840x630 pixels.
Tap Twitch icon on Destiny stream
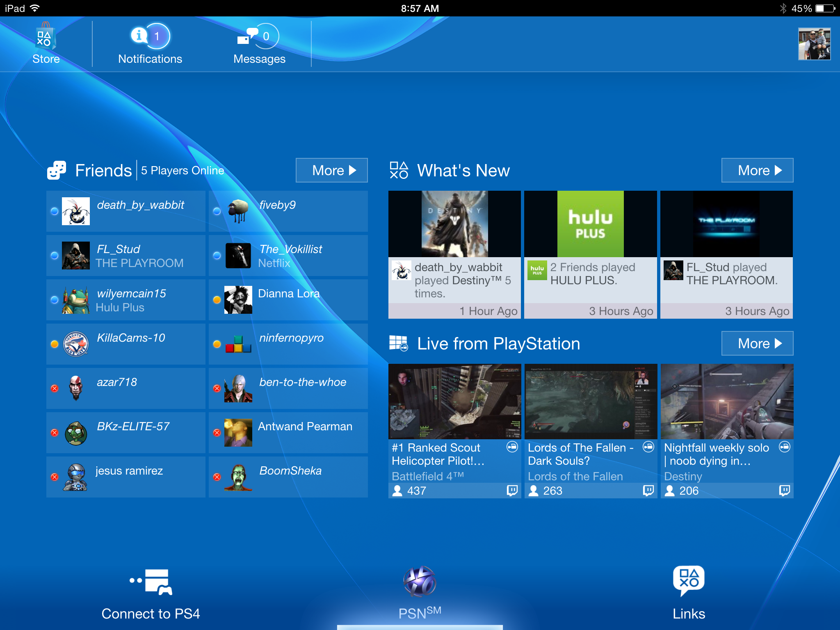point(784,491)
